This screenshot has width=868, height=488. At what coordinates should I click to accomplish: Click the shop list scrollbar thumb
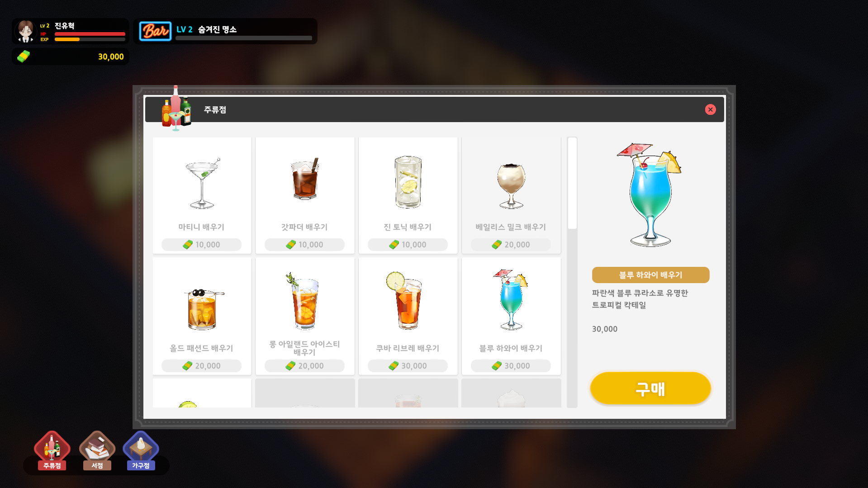(572, 183)
